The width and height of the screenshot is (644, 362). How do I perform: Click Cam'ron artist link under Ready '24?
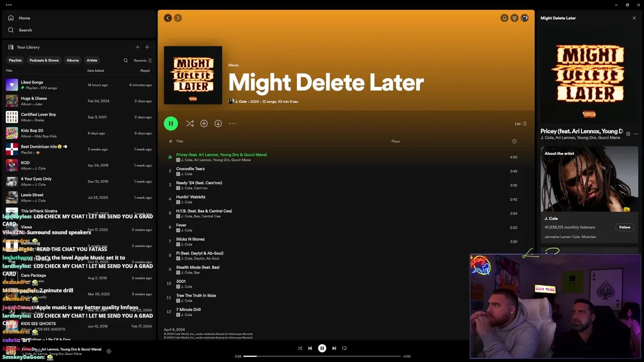pos(201,188)
